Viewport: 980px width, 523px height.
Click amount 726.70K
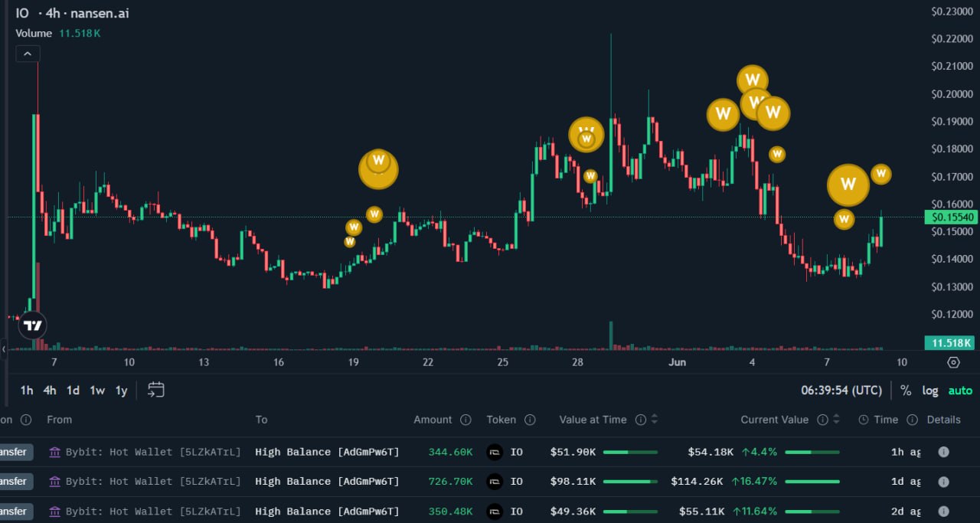click(x=451, y=482)
